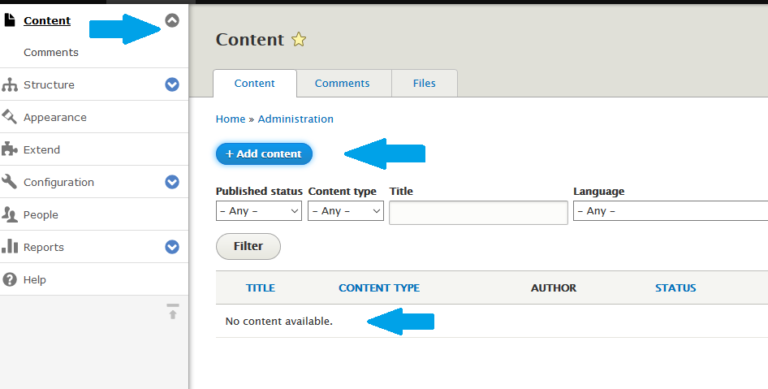Image resolution: width=768 pixels, height=389 pixels.
Task: Expand the Reports menu section
Action: (172, 247)
